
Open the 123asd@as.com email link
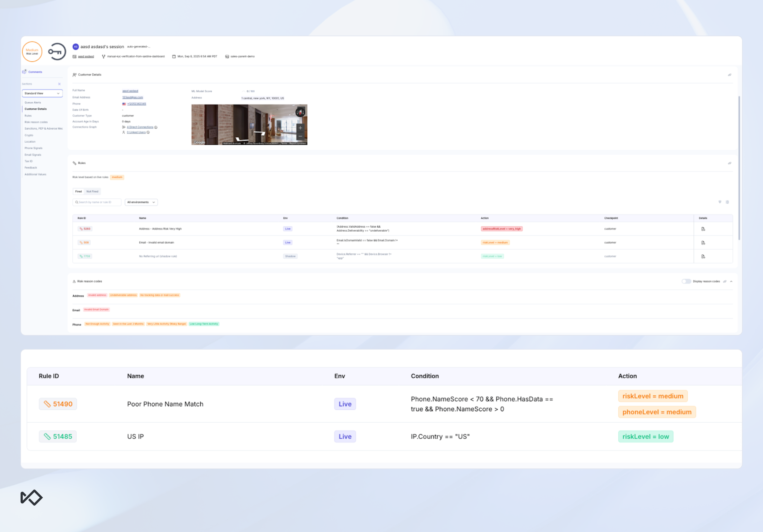[x=132, y=97]
